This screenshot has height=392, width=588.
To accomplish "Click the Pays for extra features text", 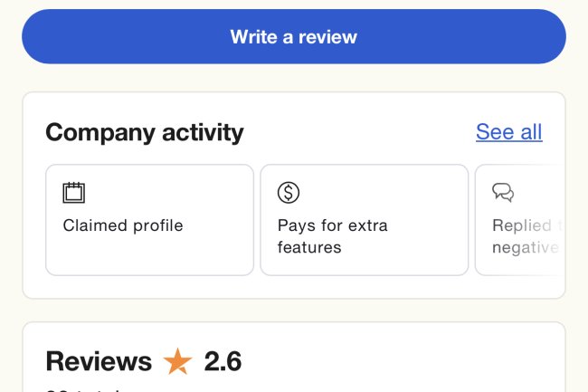I will pos(331,236).
